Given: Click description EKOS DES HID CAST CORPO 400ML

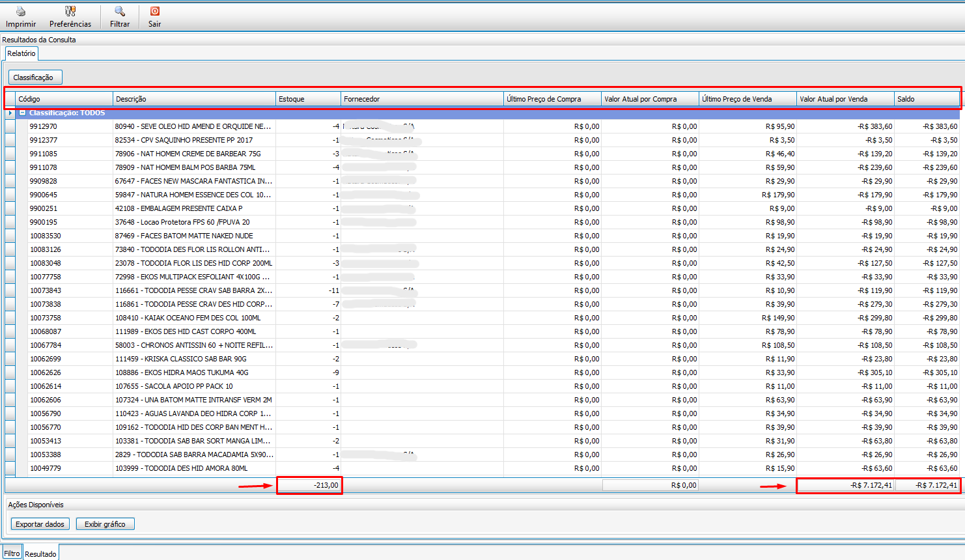Looking at the screenshot, I should click(186, 331).
